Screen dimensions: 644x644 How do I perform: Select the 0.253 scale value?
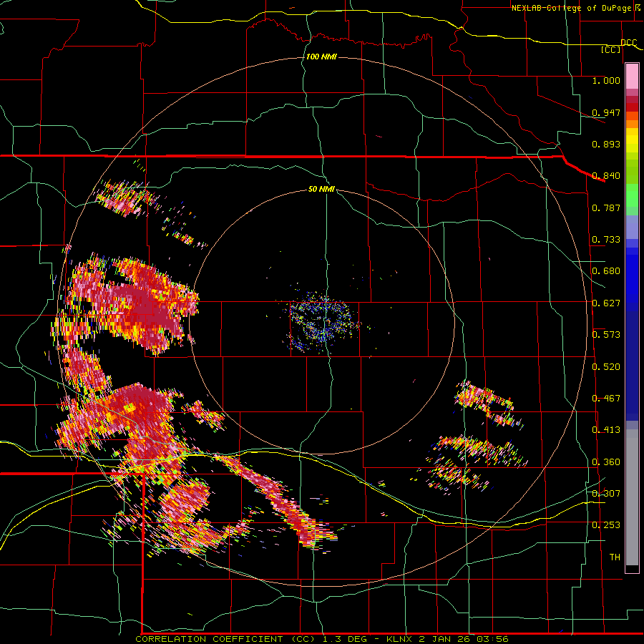pyautogui.click(x=606, y=525)
